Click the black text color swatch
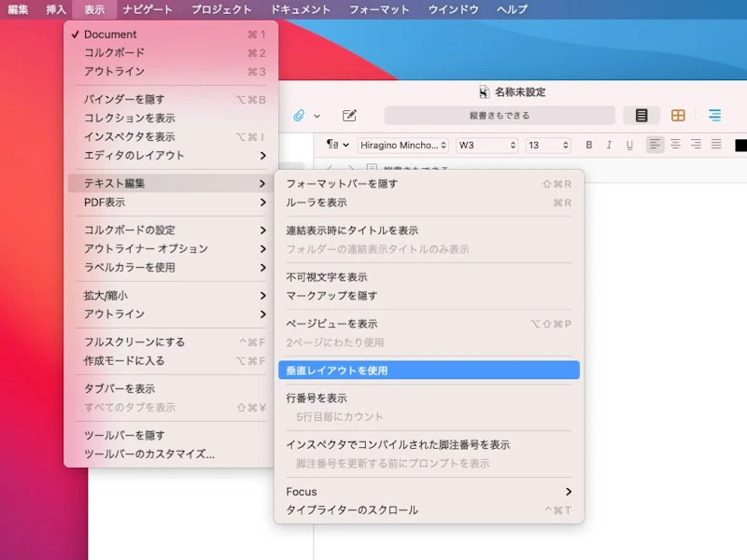The image size is (747, 560). pyautogui.click(x=740, y=145)
